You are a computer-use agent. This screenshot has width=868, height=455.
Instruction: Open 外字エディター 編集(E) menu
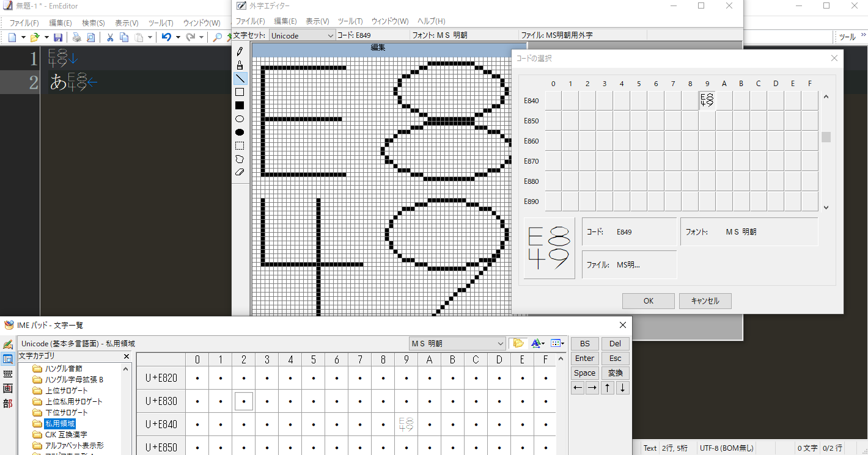point(285,21)
